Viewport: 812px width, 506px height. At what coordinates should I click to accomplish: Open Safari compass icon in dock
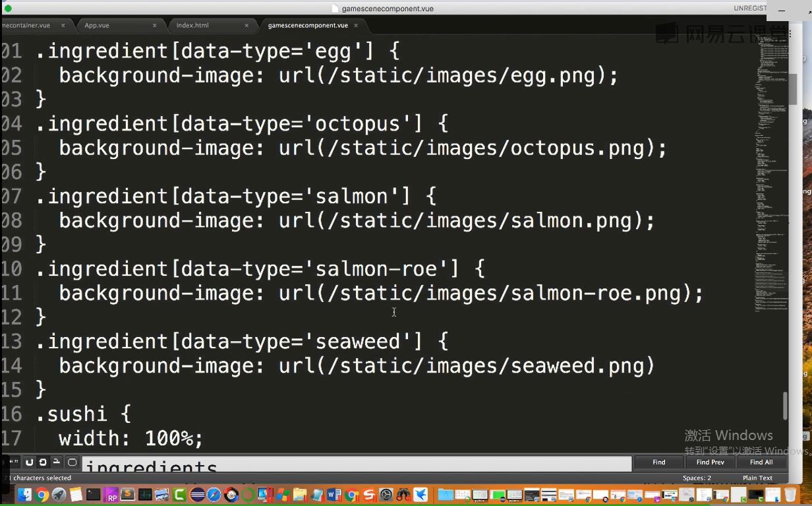(x=214, y=495)
